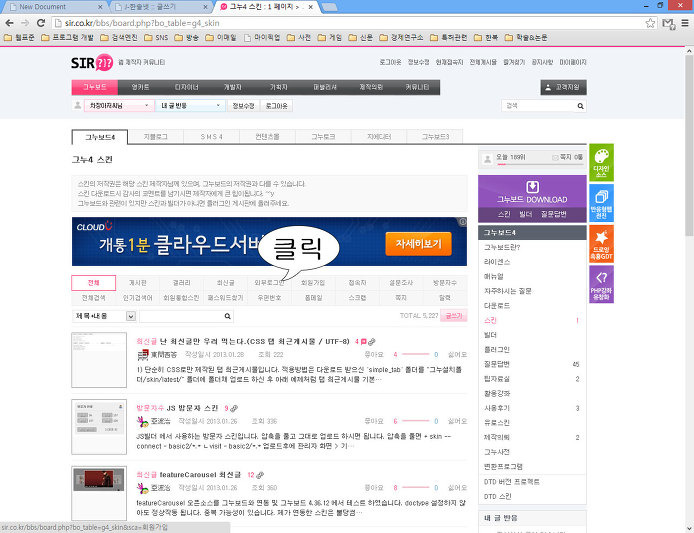Open the SNS bookmark folder
Image resolution: width=694 pixels, height=533 pixels.
point(156,38)
